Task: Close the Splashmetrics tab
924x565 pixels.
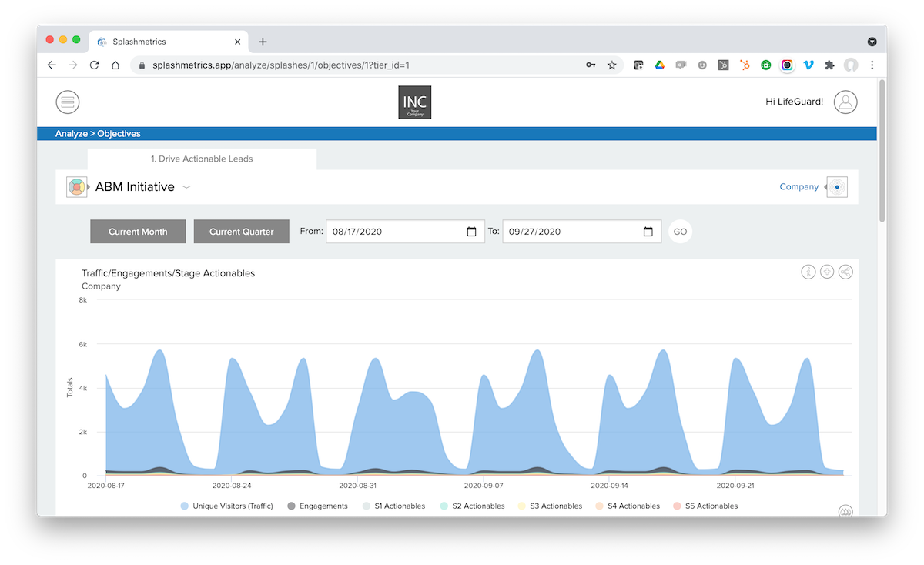Action: click(238, 42)
